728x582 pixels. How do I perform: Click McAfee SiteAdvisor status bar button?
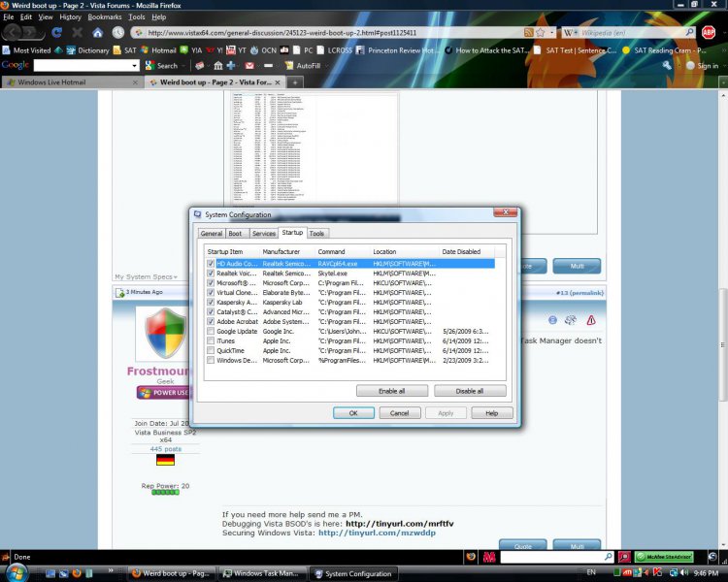(x=664, y=557)
